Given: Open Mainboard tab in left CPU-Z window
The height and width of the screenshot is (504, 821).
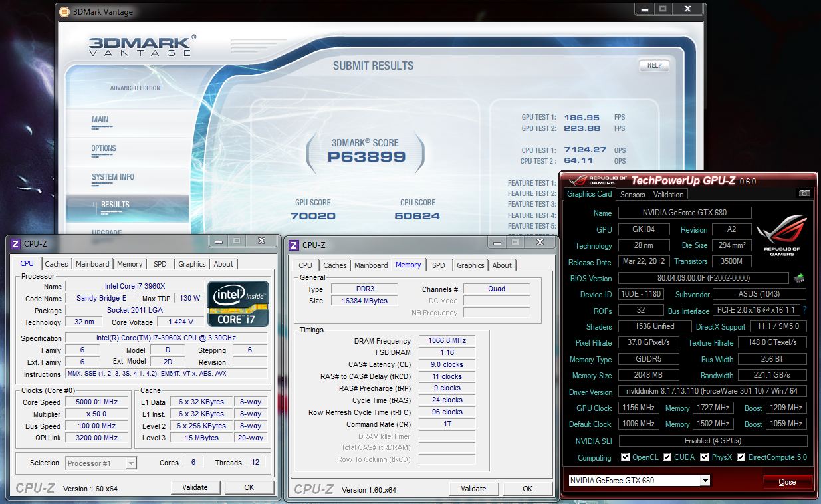Looking at the screenshot, I should [x=92, y=264].
